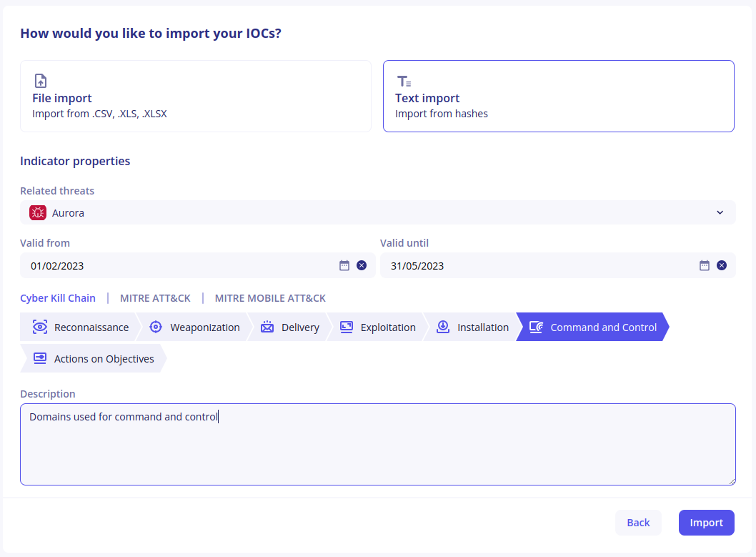756x557 pixels.
Task: Click the File import upload icon
Action: click(x=41, y=81)
